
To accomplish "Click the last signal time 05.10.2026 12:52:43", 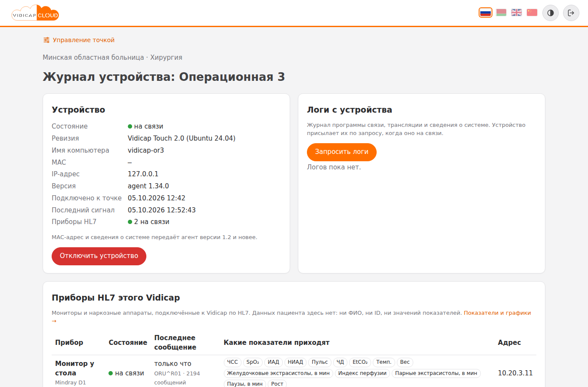I will pos(162,210).
